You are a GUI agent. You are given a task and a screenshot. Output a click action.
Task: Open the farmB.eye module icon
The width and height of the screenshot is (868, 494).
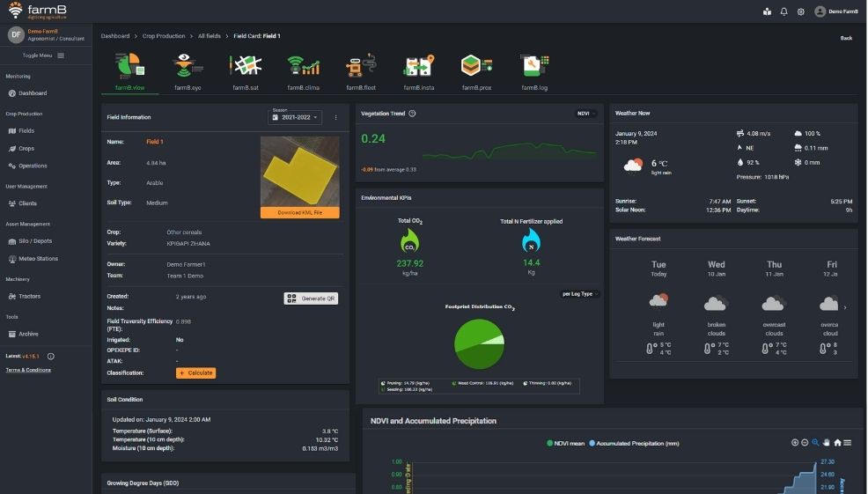(188, 65)
